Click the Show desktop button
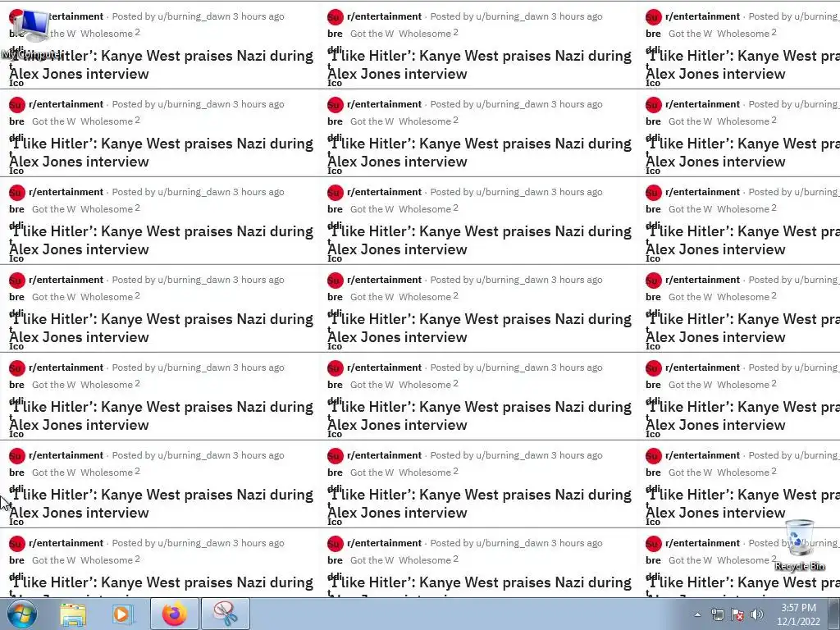 pyautogui.click(x=834, y=614)
